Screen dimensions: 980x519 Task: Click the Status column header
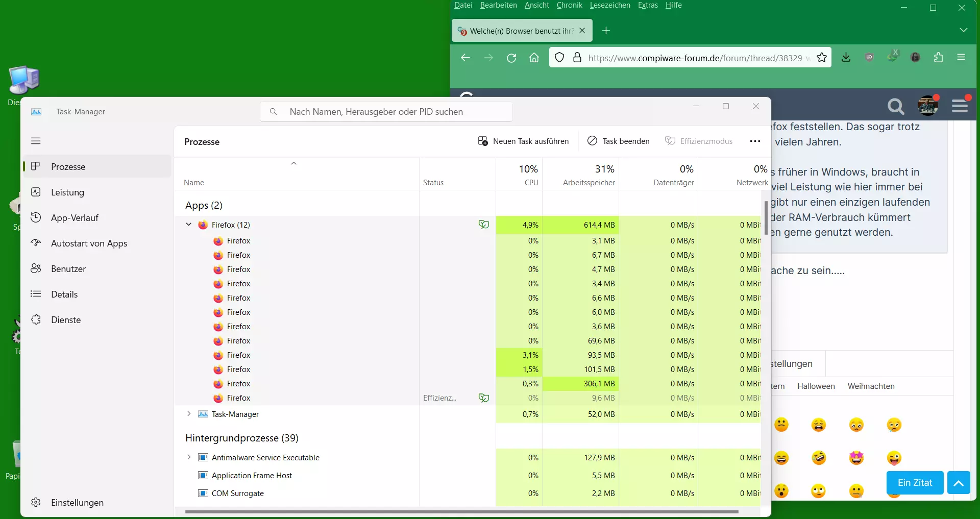point(457,175)
